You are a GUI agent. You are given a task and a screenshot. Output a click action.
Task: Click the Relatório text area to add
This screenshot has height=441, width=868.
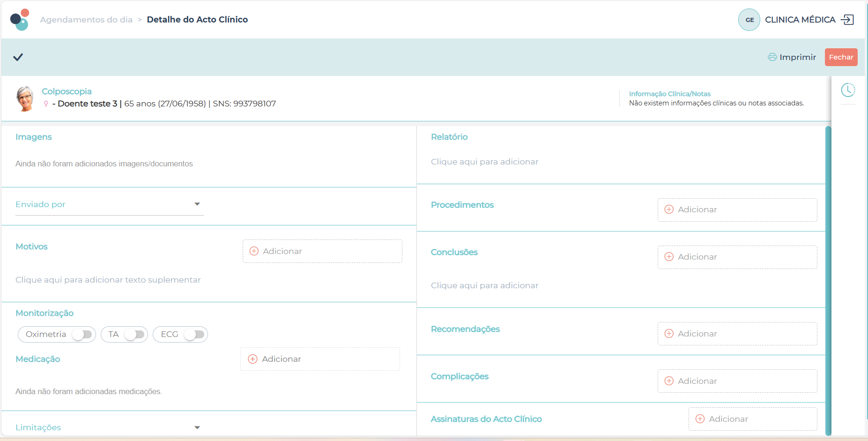click(x=484, y=162)
